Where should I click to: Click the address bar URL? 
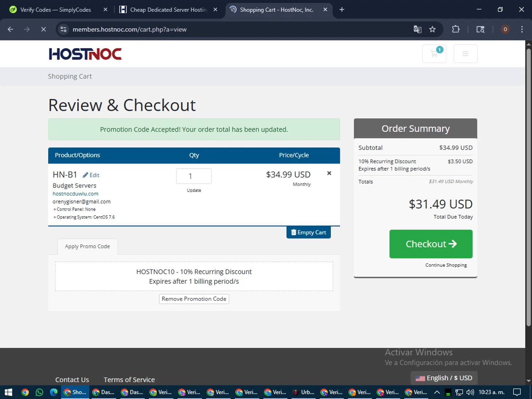pos(129,29)
